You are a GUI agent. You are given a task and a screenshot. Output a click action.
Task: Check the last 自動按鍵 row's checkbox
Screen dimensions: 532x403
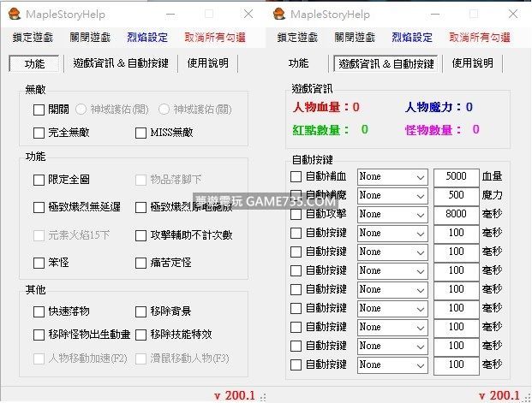pyautogui.click(x=296, y=365)
